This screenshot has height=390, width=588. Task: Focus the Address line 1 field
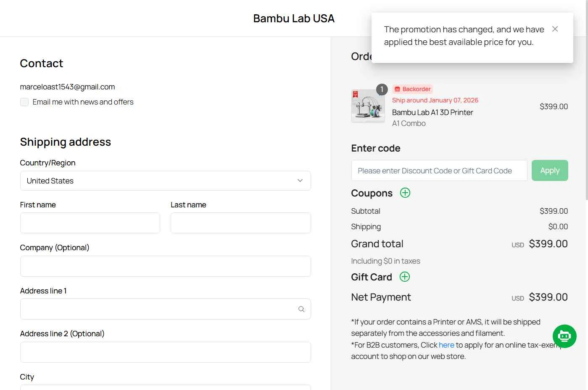[166, 309]
